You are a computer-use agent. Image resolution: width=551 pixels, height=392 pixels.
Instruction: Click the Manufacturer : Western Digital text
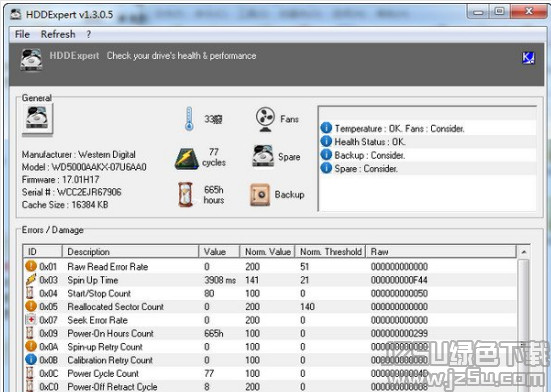click(79, 154)
